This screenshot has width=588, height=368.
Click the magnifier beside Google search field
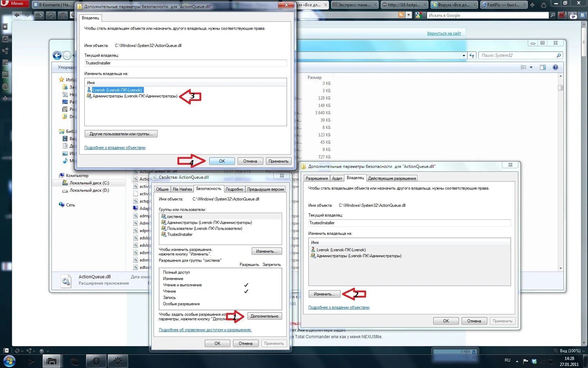(553, 15)
